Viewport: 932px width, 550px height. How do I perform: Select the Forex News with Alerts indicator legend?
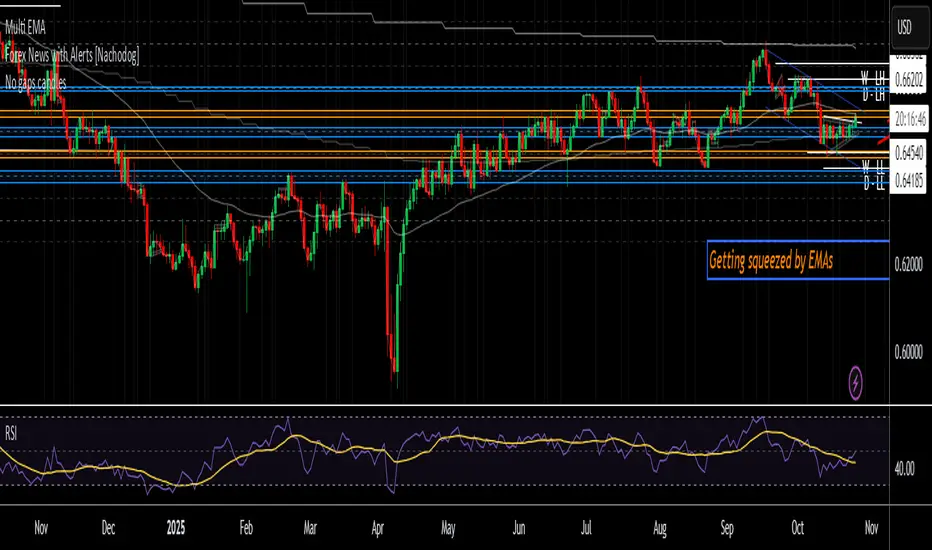point(72,55)
